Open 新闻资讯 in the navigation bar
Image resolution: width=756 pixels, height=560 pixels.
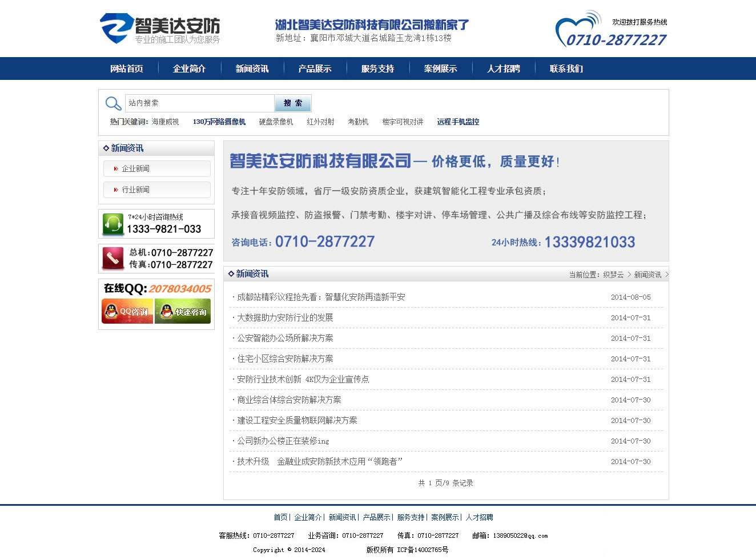[252, 69]
